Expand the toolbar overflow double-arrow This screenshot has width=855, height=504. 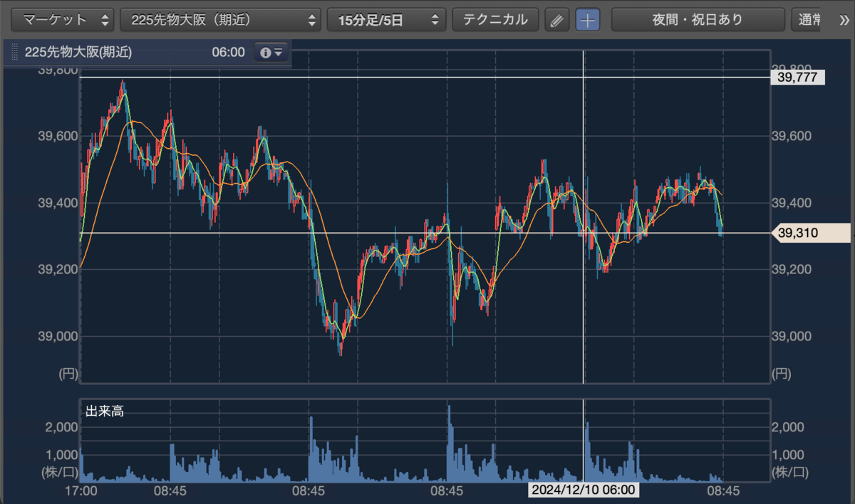point(844,20)
